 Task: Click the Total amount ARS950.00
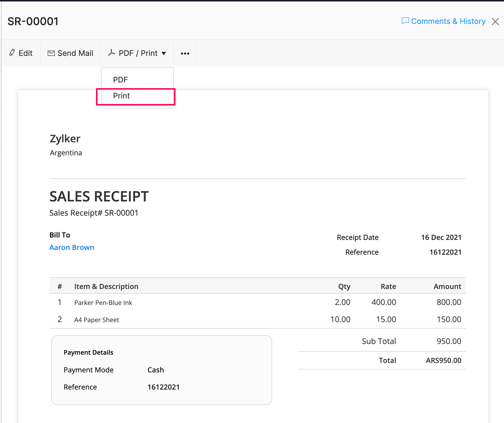[x=443, y=360]
